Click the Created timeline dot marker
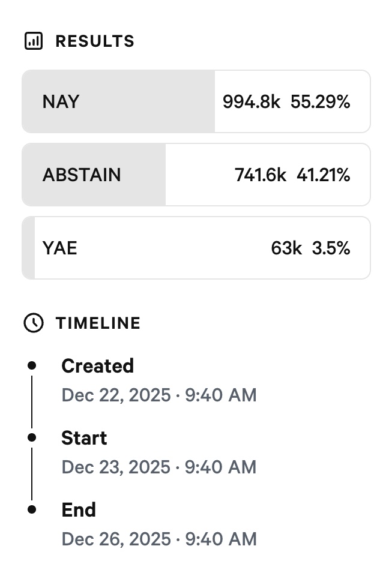 pos(32,365)
